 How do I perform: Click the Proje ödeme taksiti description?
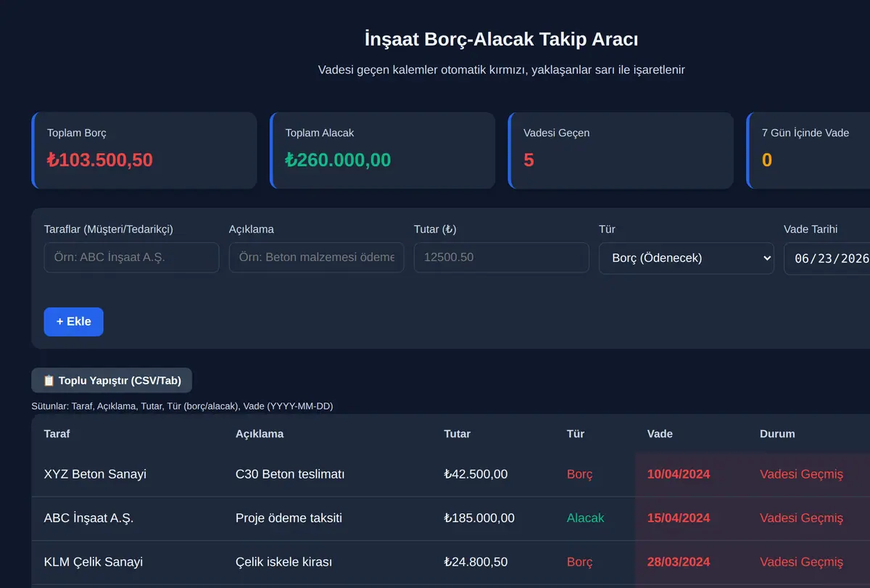289,518
